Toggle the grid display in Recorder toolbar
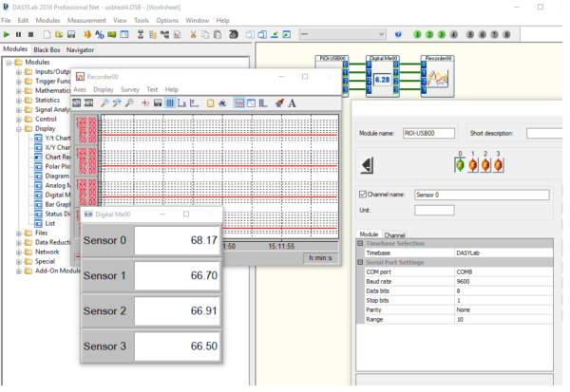The image size is (570, 392). (170, 103)
